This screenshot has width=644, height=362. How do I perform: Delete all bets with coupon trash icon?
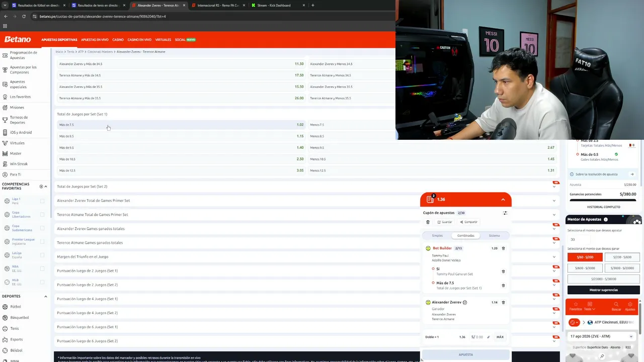click(x=428, y=222)
